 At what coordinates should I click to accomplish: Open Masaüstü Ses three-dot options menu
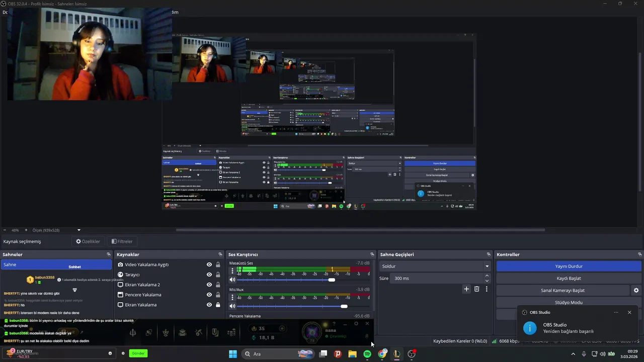[x=232, y=270]
